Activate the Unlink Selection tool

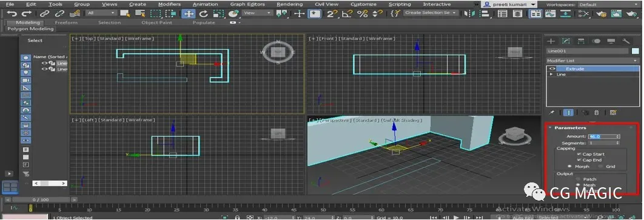59,13
